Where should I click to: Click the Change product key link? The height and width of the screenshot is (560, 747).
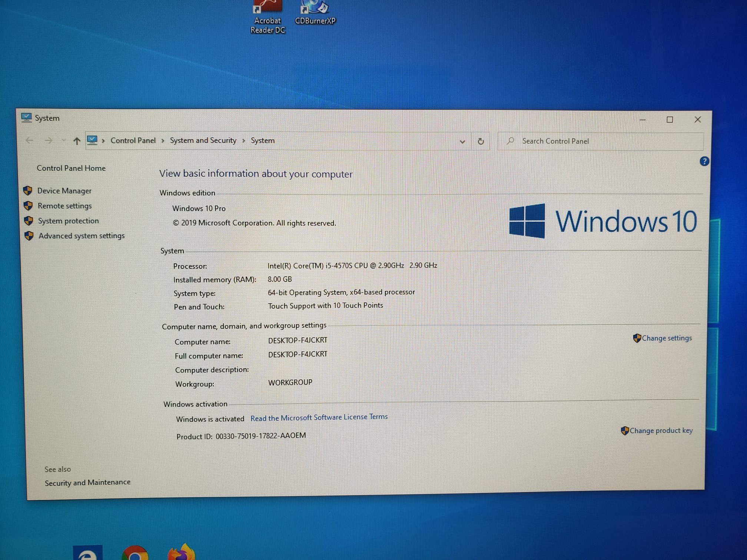click(x=661, y=430)
